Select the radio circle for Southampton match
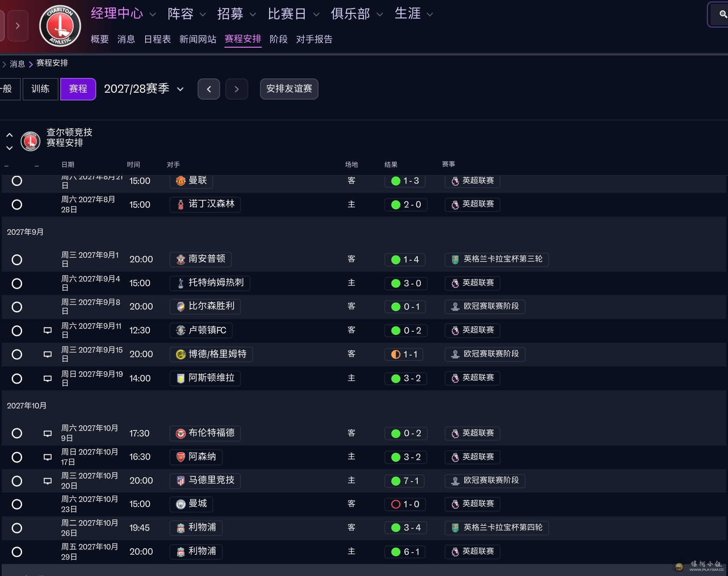This screenshot has height=576, width=728. (x=17, y=259)
